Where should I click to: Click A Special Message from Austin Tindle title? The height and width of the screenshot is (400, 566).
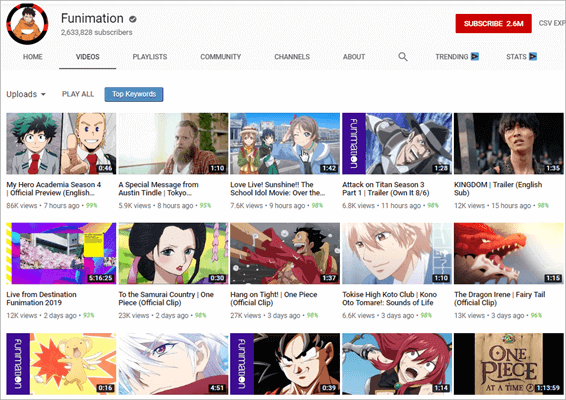click(159, 188)
